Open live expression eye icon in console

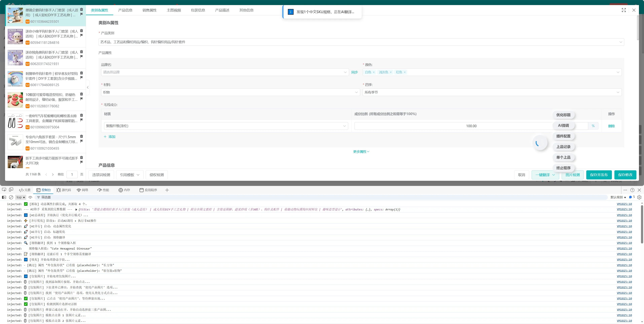tap(30, 197)
